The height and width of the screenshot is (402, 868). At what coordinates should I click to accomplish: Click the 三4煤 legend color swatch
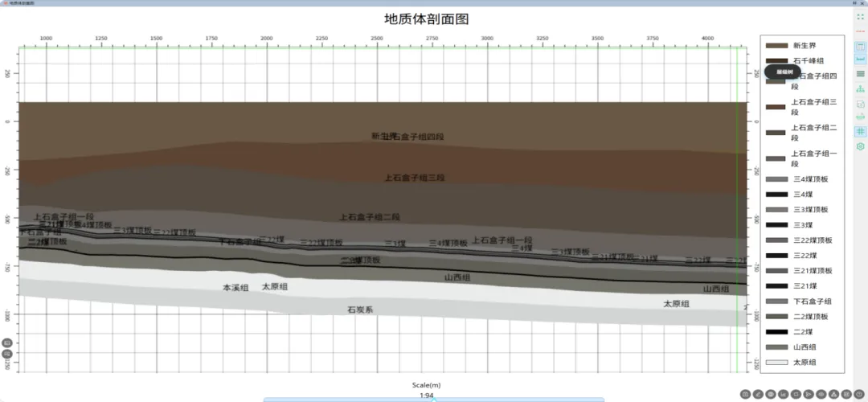(x=776, y=195)
